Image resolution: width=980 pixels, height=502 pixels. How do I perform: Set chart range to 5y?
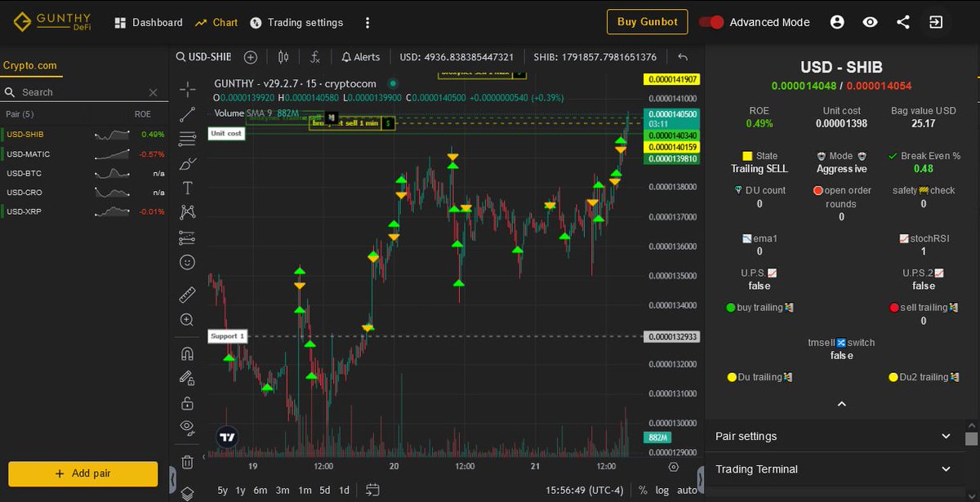[x=223, y=491]
